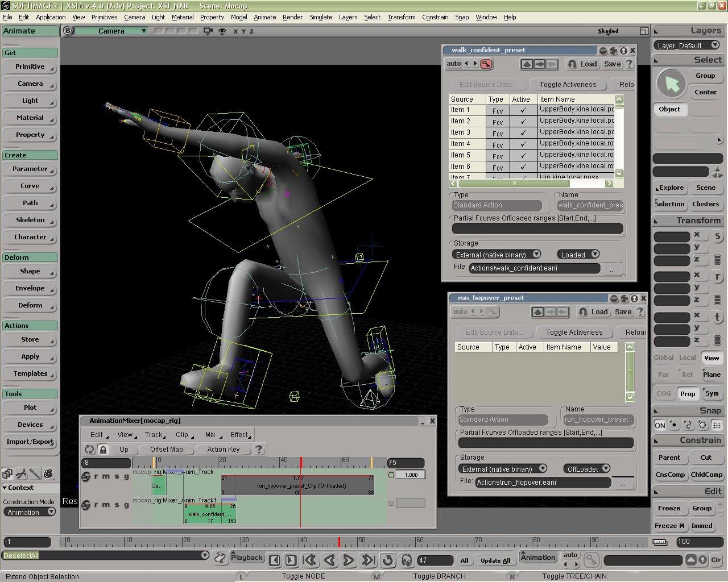Open the Loaded storage state dropdown
This screenshot has width=728, height=582.
pyautogui.click(x=578, y=255)
